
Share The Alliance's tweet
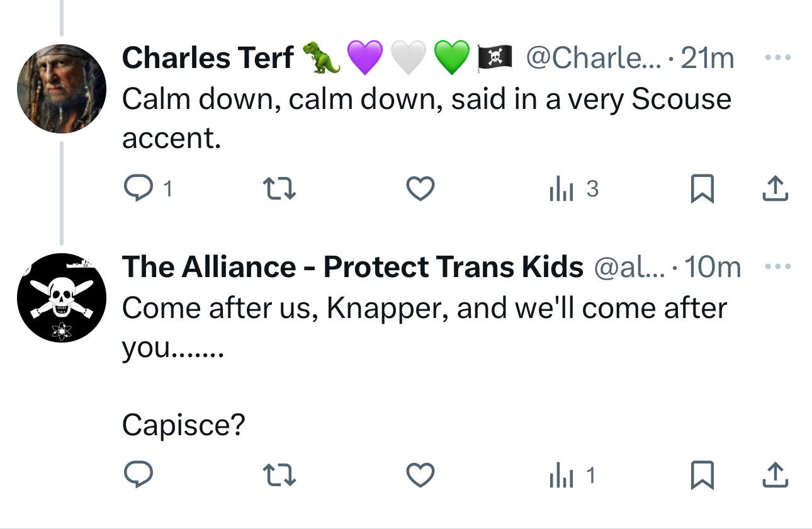tap(775, 475)
